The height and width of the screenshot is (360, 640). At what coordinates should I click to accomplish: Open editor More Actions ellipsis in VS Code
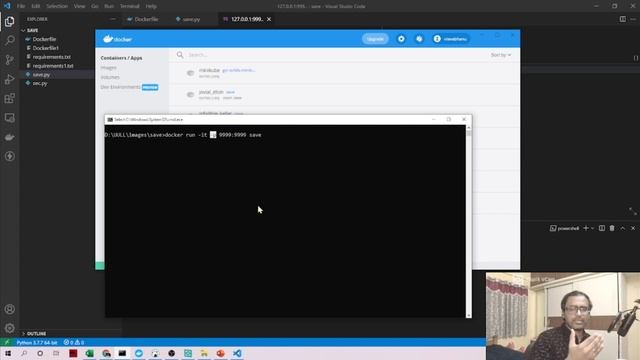633,19
